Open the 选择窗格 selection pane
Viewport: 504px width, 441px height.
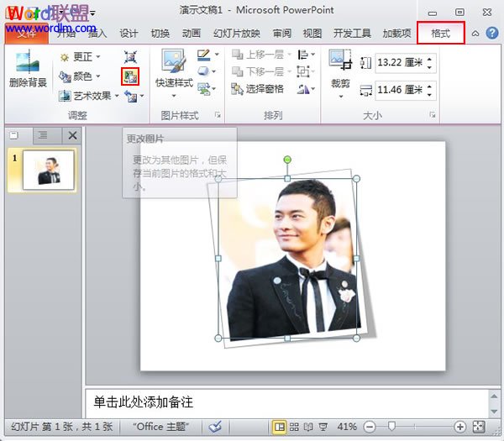click(258, 89)
